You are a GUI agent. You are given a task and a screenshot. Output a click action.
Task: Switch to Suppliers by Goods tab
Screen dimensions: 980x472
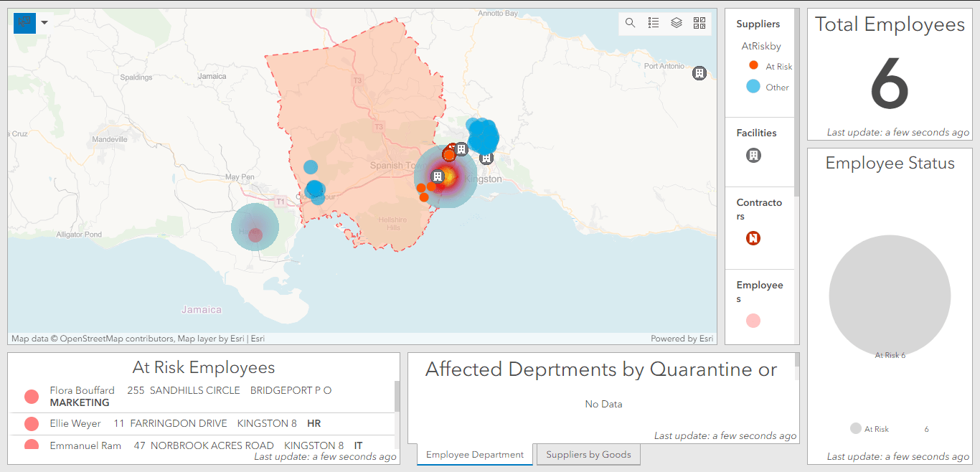coord(588,455)
